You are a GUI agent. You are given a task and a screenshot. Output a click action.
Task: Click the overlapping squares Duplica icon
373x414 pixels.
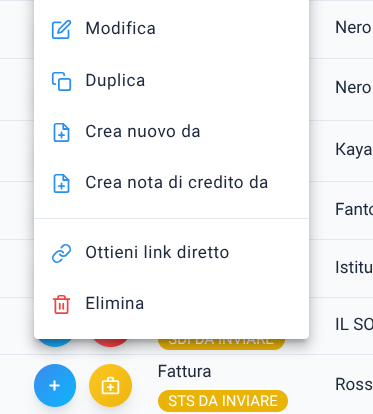61,81
